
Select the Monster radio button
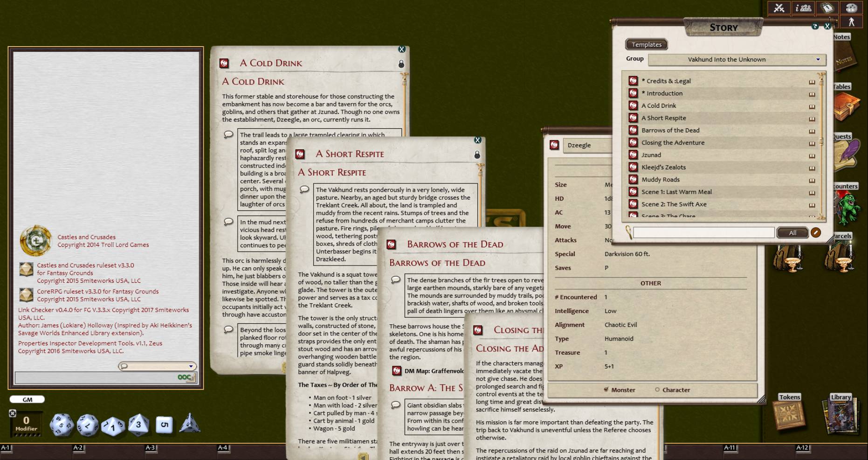click(606, 390)
